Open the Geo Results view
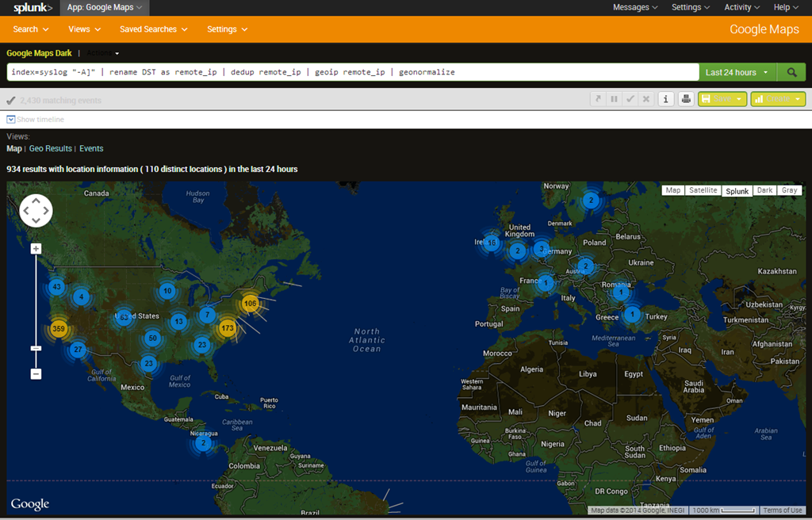Viewport: 812px width, 520px height. (x=51, y=148)
